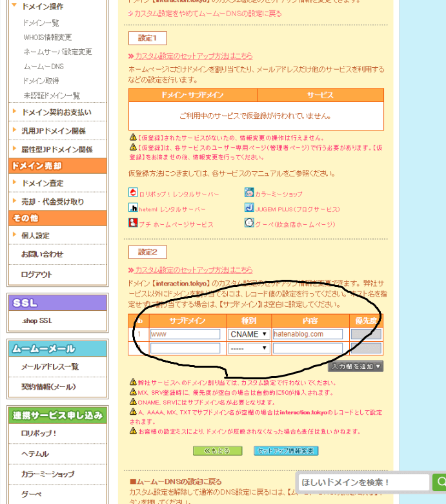Open 契約情報(メール) in sidebar
The width and height of the screenshot is (446, 504).
click(48, 386)
